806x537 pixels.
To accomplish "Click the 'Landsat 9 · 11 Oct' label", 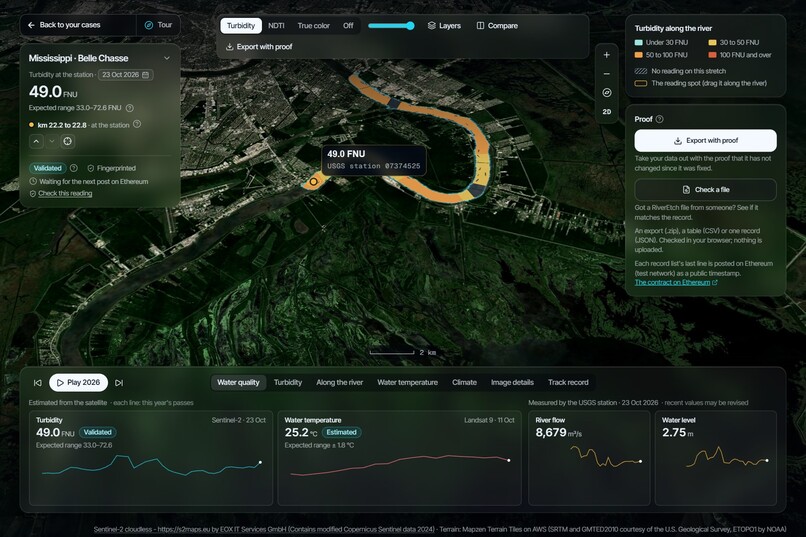I will coord(489,420).
